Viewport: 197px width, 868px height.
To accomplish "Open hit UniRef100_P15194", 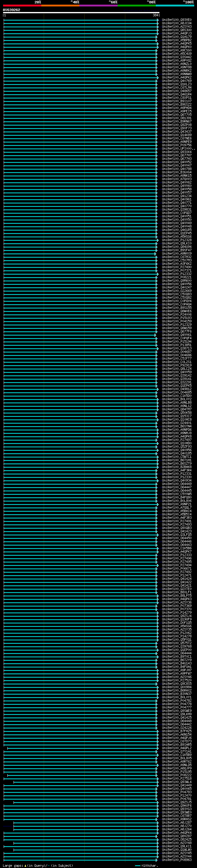I will click(177, 342).
